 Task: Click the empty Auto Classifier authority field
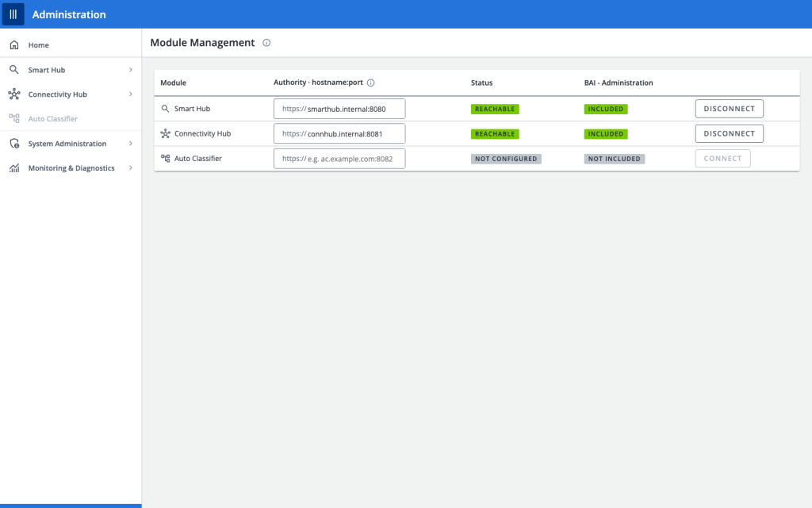click(339, 159)
